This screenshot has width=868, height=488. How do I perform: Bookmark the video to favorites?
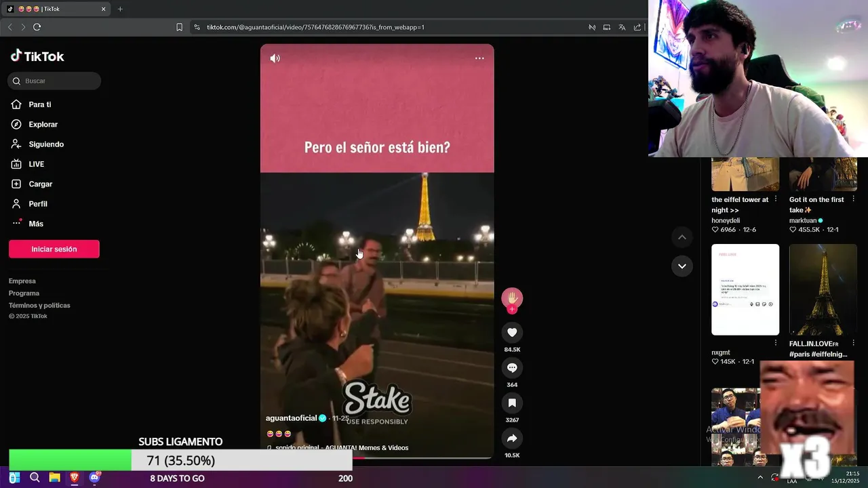[x=512, y=403]
